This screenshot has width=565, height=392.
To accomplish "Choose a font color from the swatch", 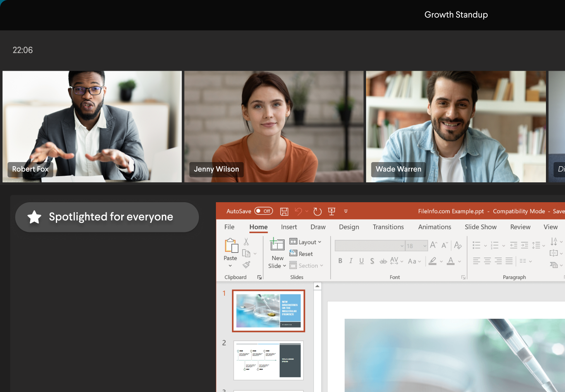I will pos(451,261).
